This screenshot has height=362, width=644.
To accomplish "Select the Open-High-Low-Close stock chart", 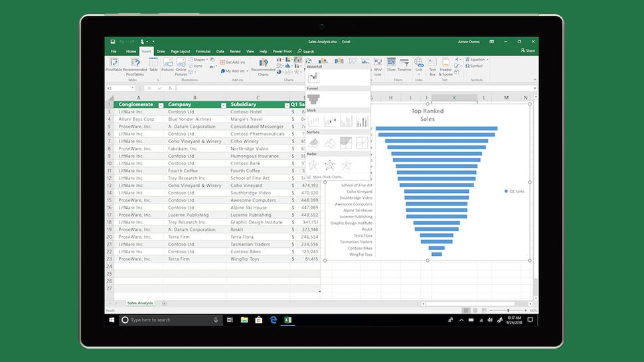I will pyautogui.click(x=330, y=121).
